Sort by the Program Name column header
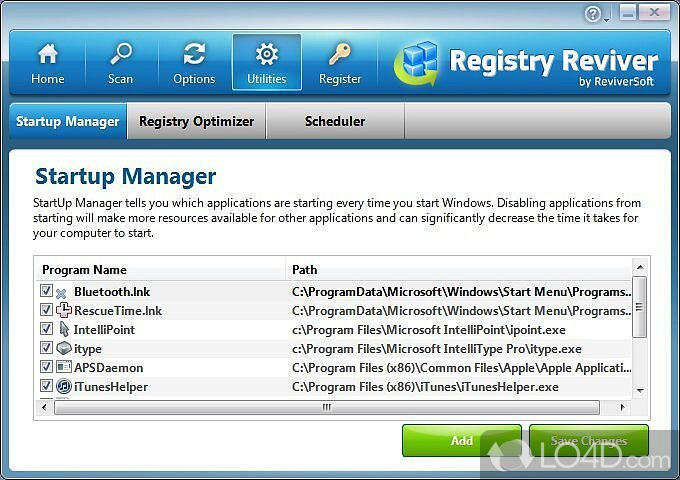Image resolution: width=680 pixels, height=480 pixels. click(x=160, y=270)
